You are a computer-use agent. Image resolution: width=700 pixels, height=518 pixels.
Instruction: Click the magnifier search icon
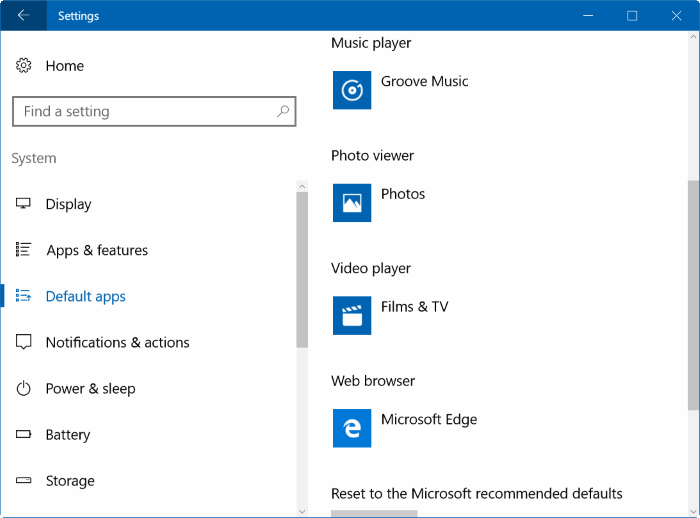283,111
